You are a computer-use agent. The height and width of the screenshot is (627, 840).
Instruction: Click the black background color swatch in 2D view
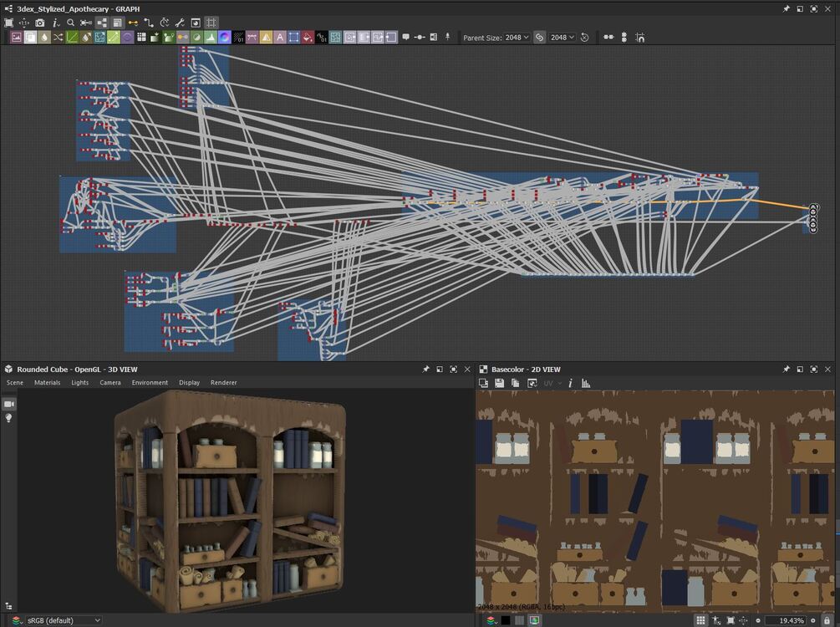(x=505, y=620)
